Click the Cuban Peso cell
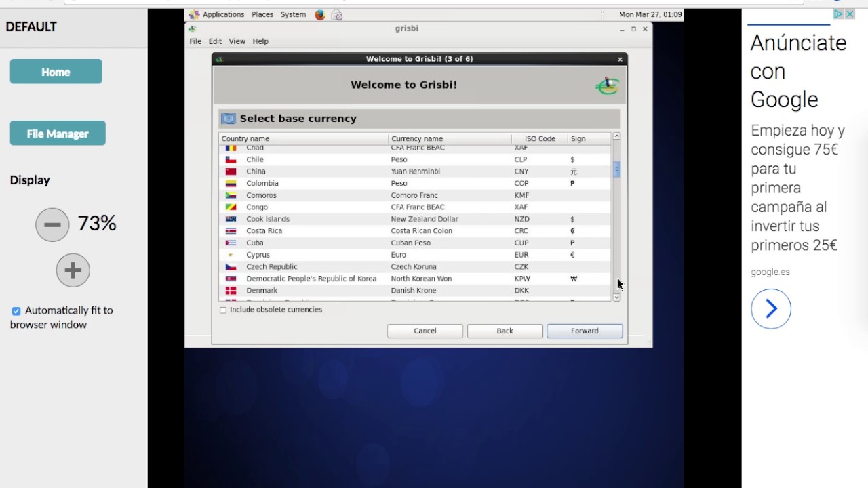 tap(411, 243)
